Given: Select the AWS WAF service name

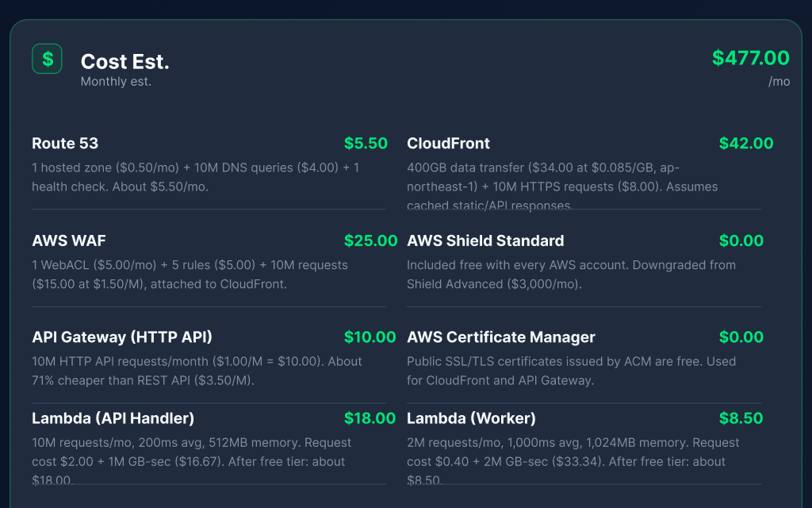Looking at the screenshot, I should (69, 241).
